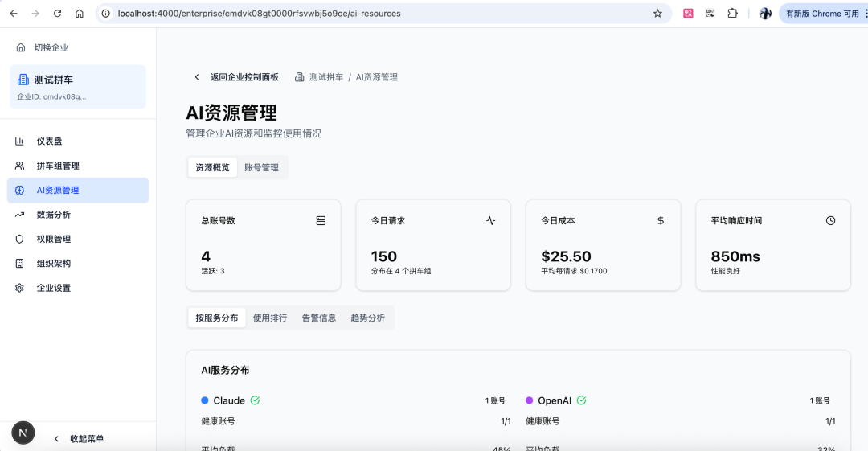The height and width of the screenshot is (451, 868).
Task: Click the server icon on 总账号数 card
Action: coord(321,220)
